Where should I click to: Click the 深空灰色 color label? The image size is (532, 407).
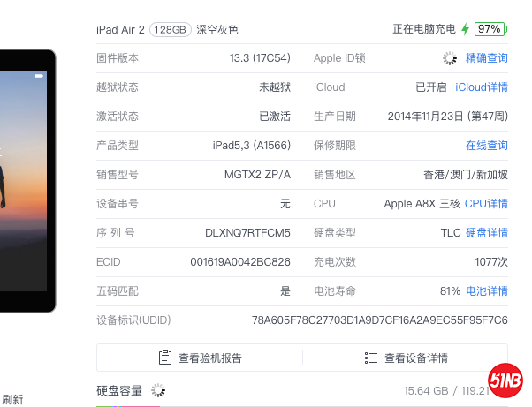pos(217,30)
